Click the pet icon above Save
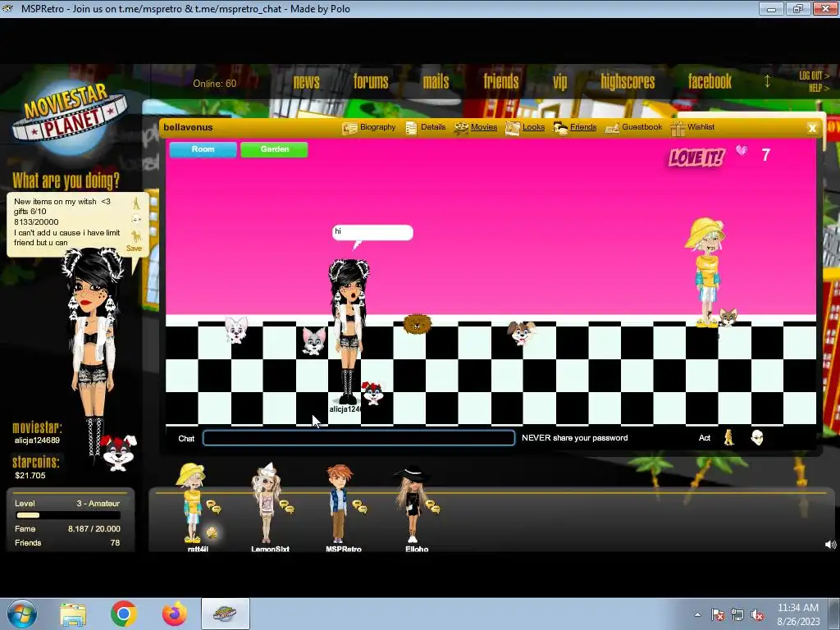Screen dimensions: 840x630 pos(137,236)
